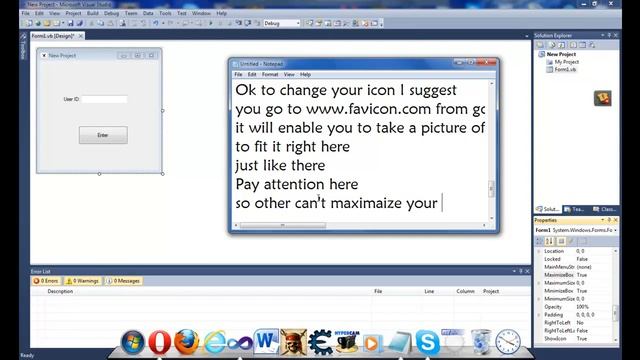
Task: Open the File menu in Visual Studio
Action: (26, 13)
